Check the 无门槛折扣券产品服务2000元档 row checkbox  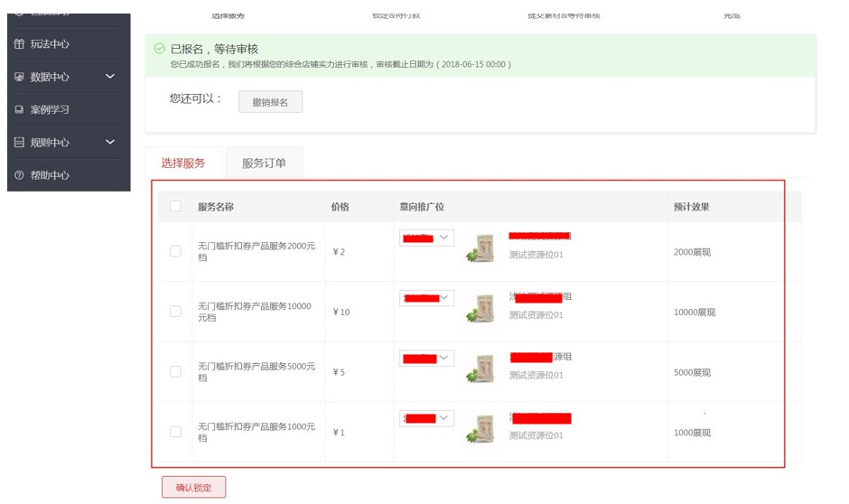click(175, 251)
